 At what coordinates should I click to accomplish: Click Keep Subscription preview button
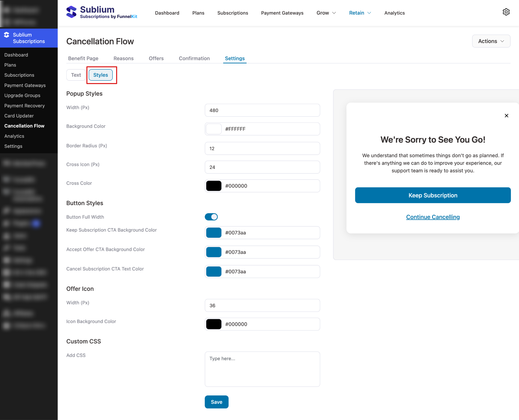click(x=433, y=195)
